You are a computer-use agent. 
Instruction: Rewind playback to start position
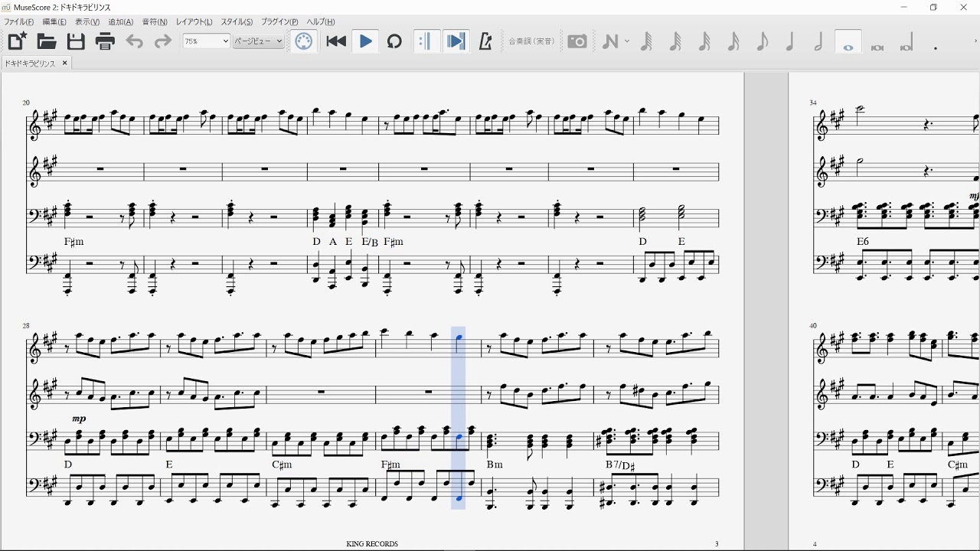click(x=336, y=41)
